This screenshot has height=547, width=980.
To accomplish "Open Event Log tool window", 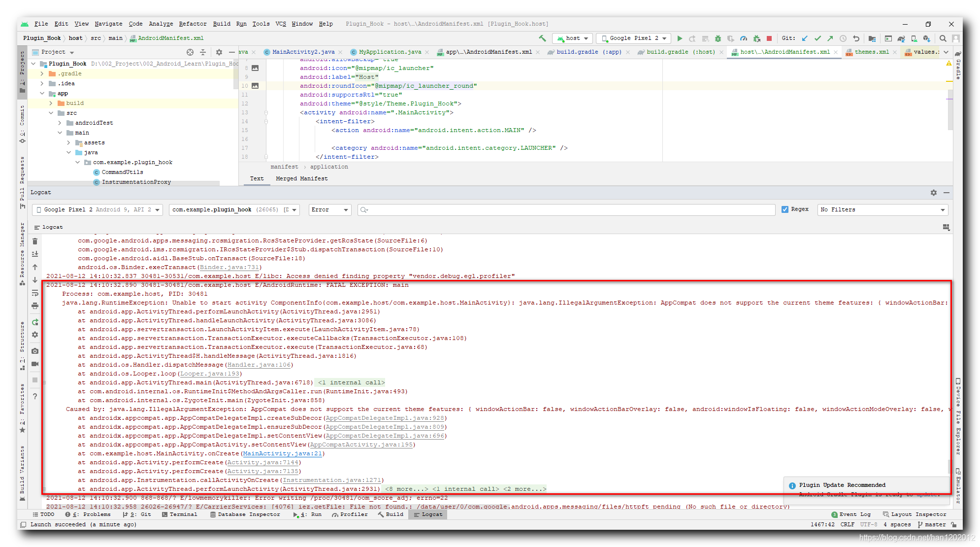I will coord(851,514).
